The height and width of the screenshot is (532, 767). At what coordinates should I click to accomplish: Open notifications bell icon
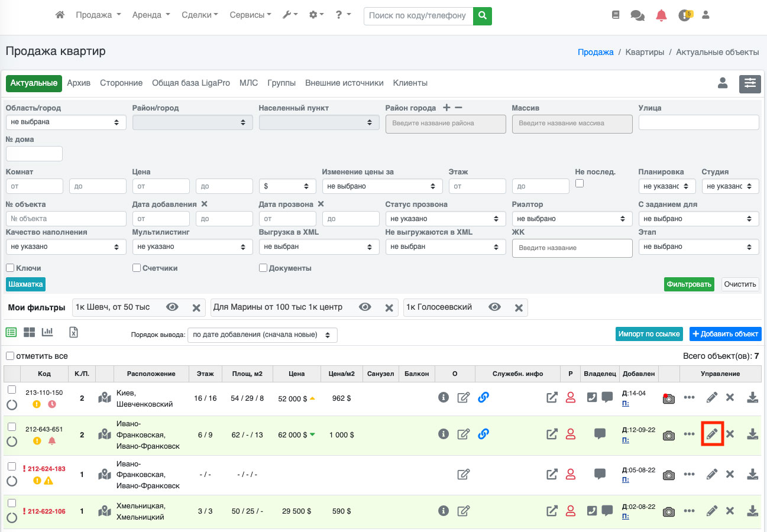click(x=661, y=16)
